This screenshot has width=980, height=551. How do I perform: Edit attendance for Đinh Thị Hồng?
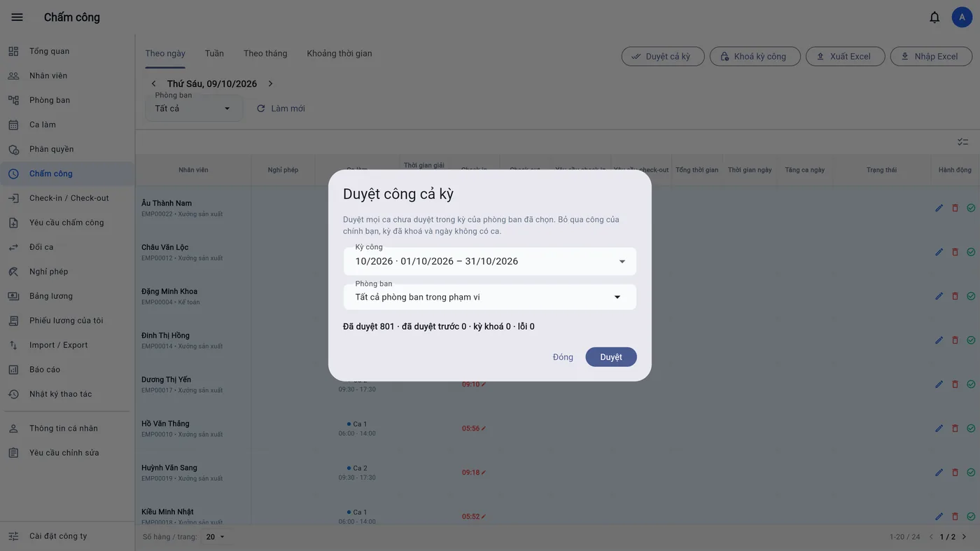pyautogui.click(x=939, y=340)
